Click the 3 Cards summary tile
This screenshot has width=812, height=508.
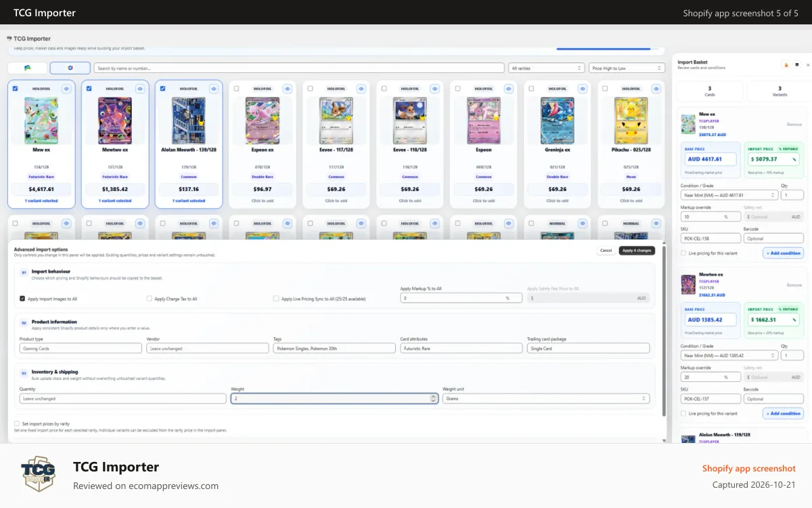(x=710, y=91)
